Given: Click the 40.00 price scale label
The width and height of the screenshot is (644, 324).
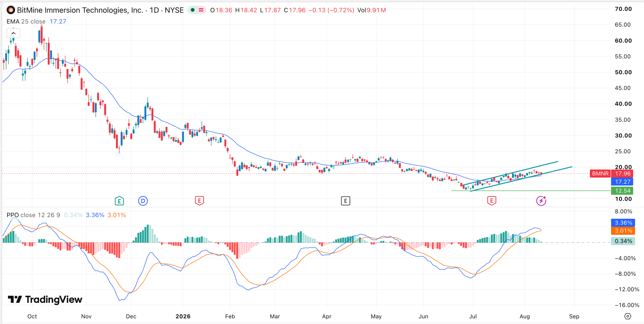Looking at the screenshot, I should (623, 104).
